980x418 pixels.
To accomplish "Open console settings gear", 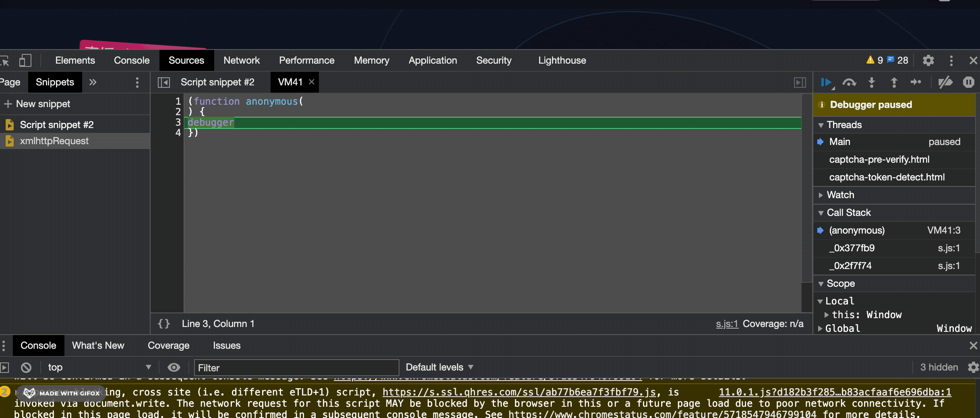I will (x=973, y=367).
